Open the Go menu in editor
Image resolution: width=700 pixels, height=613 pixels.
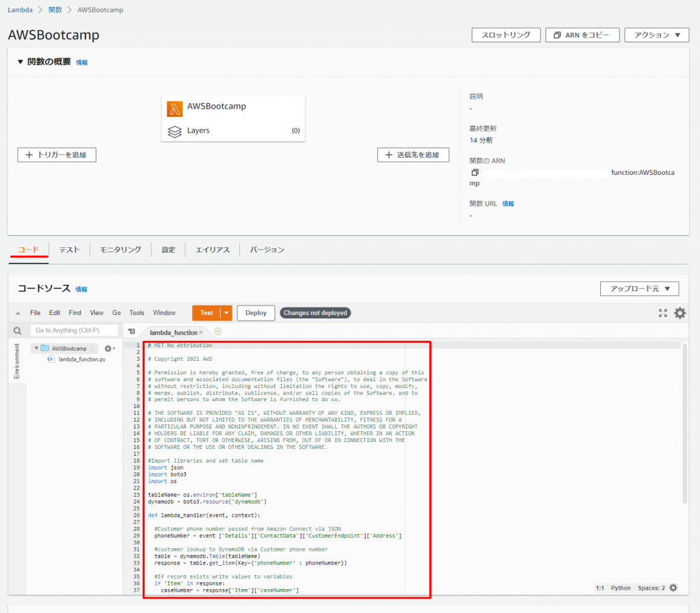[x=116, y=313]
